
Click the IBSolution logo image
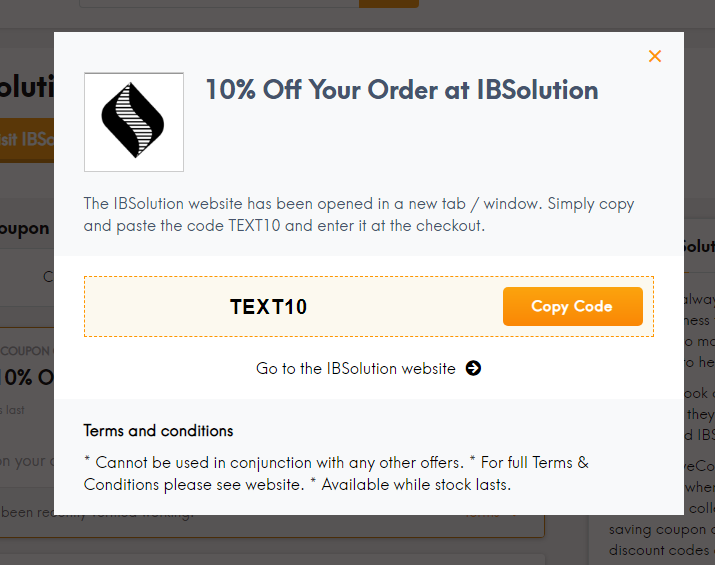(x=134, y=122)
